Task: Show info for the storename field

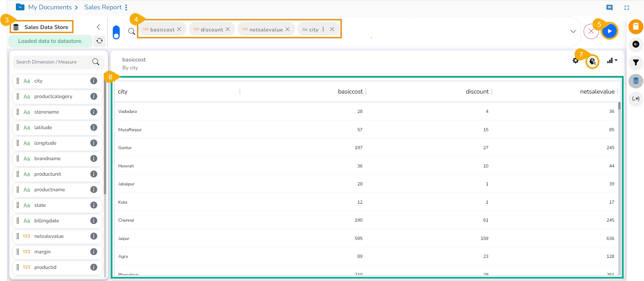Action: tap(94, 112)
